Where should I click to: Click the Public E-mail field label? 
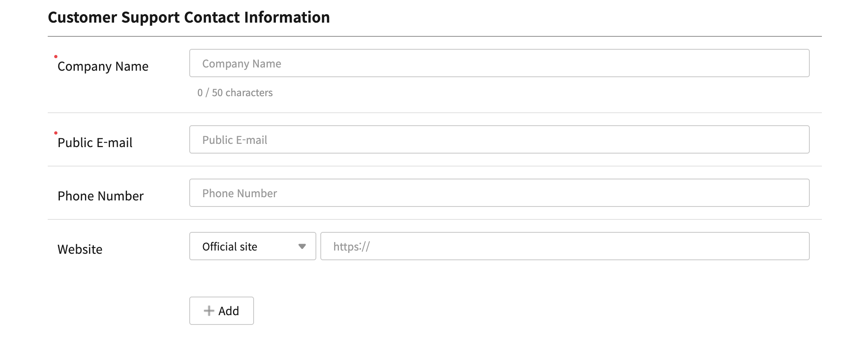[x=95, y=143]
